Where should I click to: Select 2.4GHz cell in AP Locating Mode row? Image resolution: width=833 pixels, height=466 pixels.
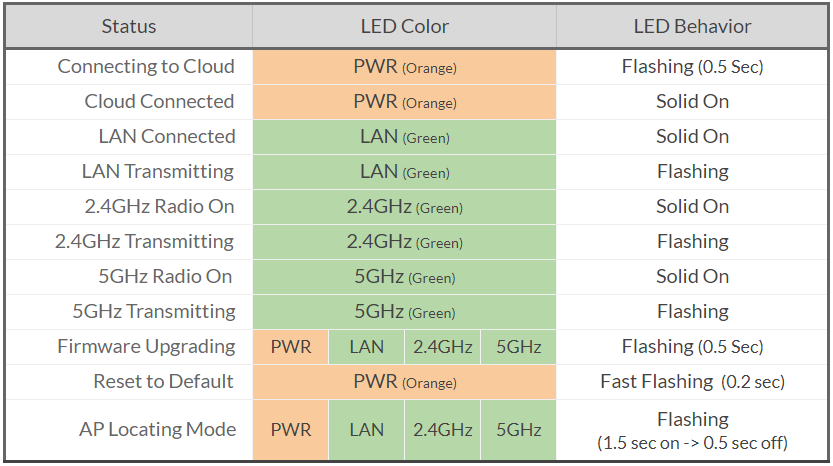[x=443, y=430]
